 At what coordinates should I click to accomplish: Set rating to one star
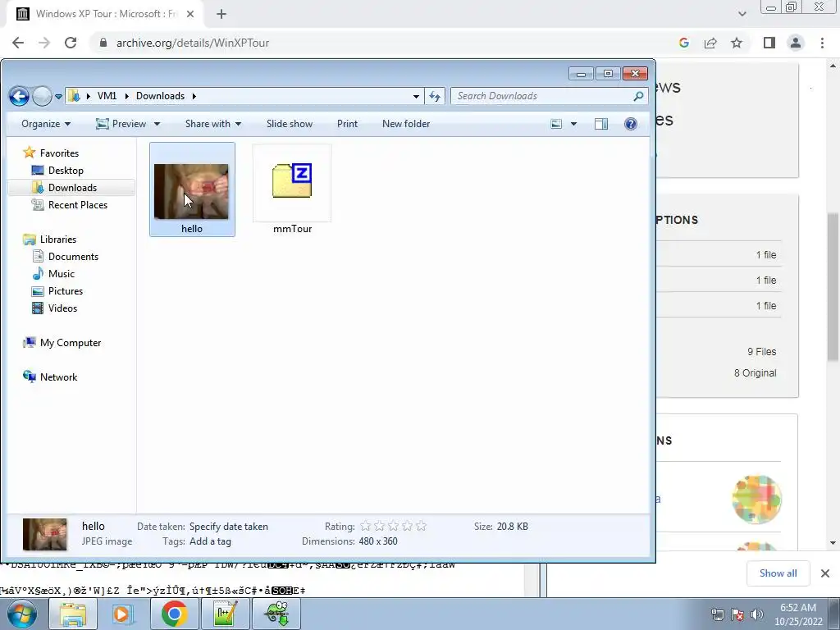[365, 526]
